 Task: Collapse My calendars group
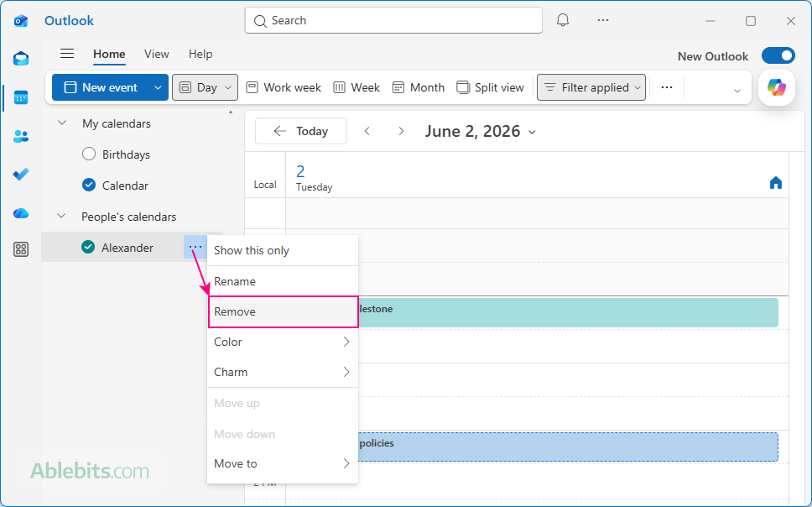coord(62,123)
